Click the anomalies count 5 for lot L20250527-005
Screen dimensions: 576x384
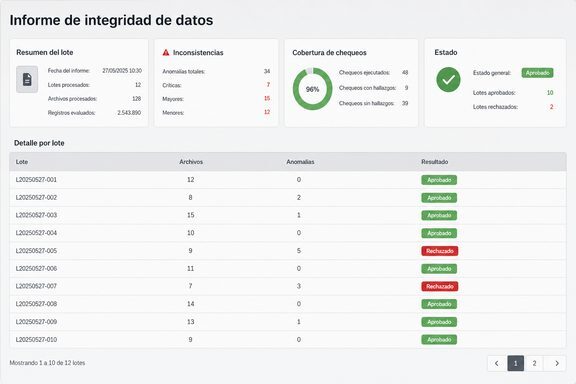pyautogui.click(x=299, y=251)
